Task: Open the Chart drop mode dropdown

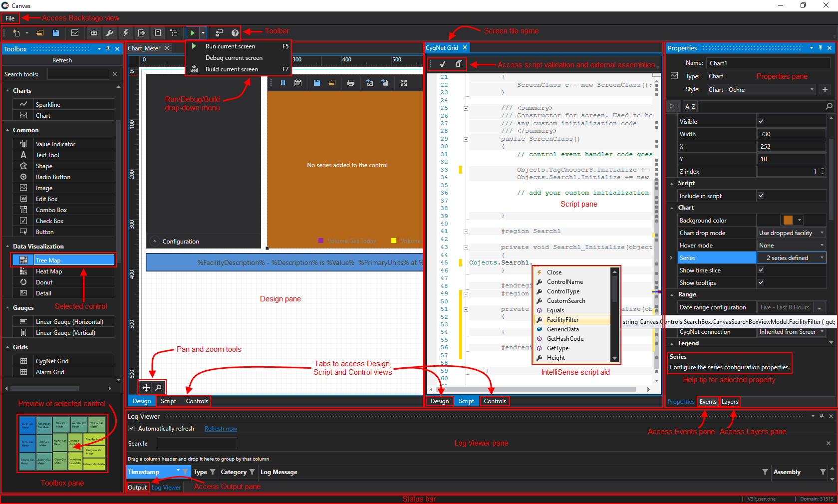Action: click(x=791, y=233)
